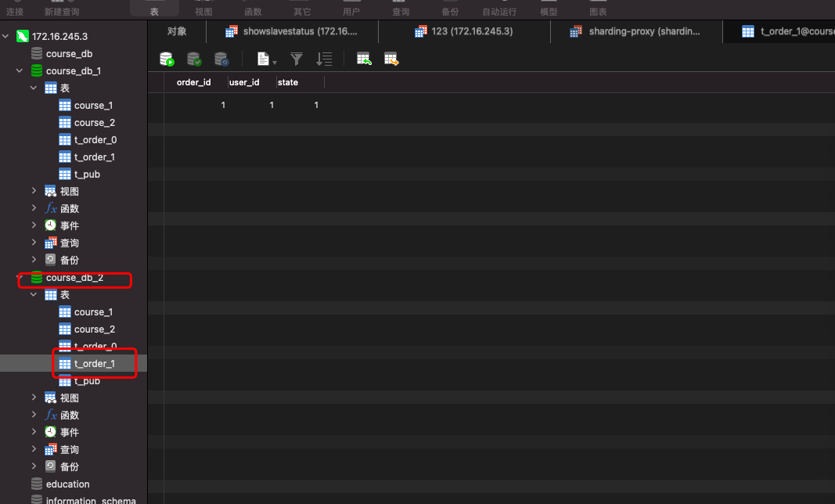
Task: Expand 查询 under course_db_1
Action: coord(34,243)
